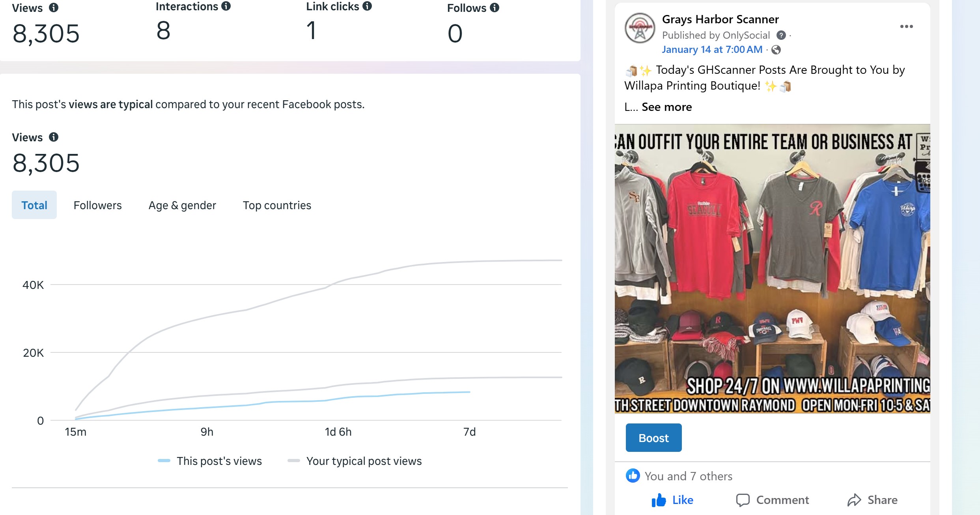Click the Comment button

pos(772,500)
